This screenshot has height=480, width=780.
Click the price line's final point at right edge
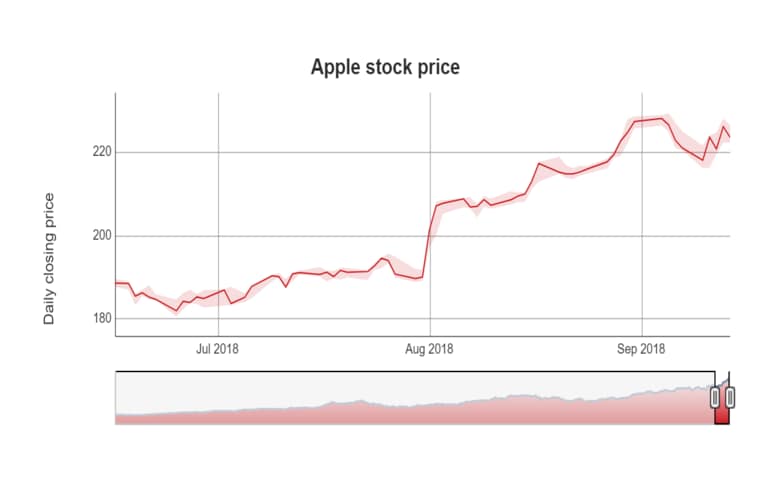pyautogui.click(x=729, y=137)
